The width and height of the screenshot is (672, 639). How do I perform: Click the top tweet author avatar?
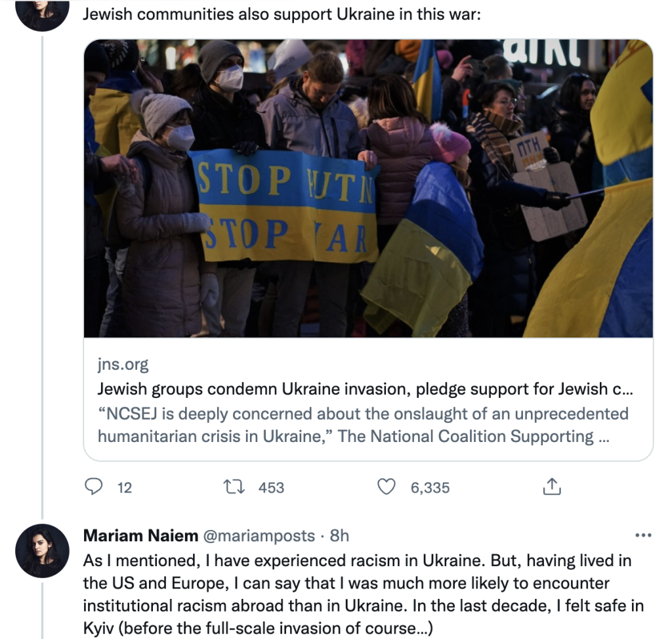[x=42, y=13]
